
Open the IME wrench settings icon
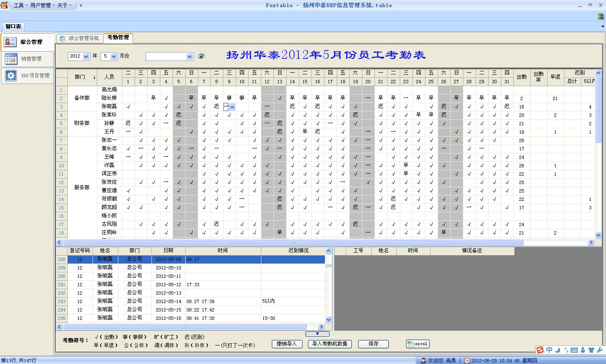pyautogui.click(x=599, y=350)
